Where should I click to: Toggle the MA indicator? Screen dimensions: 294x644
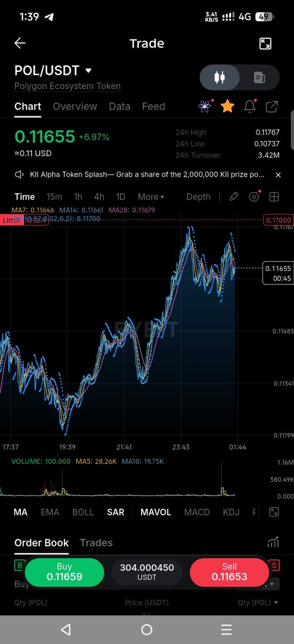pos(20,512)
